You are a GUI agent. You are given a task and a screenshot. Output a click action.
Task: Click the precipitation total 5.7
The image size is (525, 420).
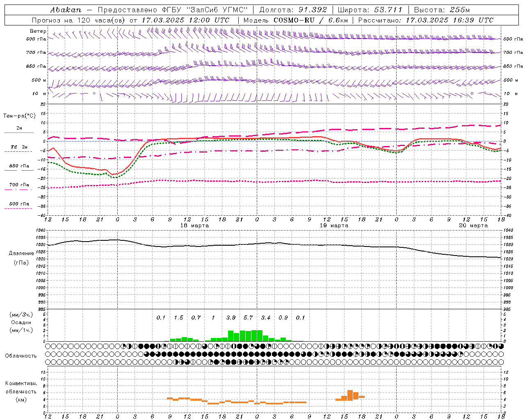248,318
